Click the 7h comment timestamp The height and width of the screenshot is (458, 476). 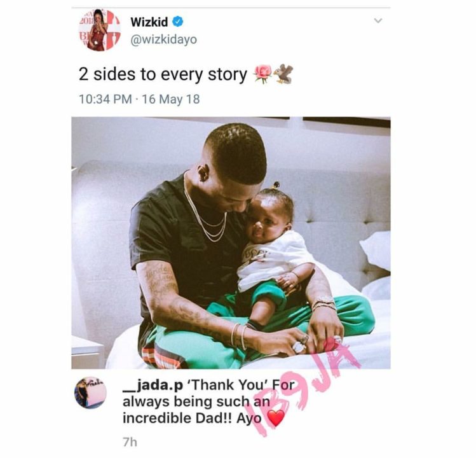point(130,442)
